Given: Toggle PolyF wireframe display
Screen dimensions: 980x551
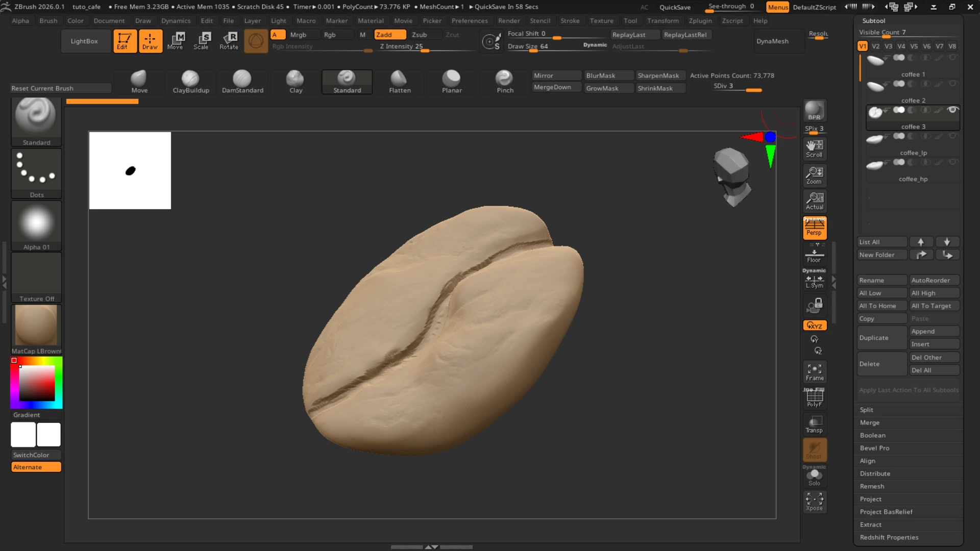Looking at the screenshot, I should [814, 398].
